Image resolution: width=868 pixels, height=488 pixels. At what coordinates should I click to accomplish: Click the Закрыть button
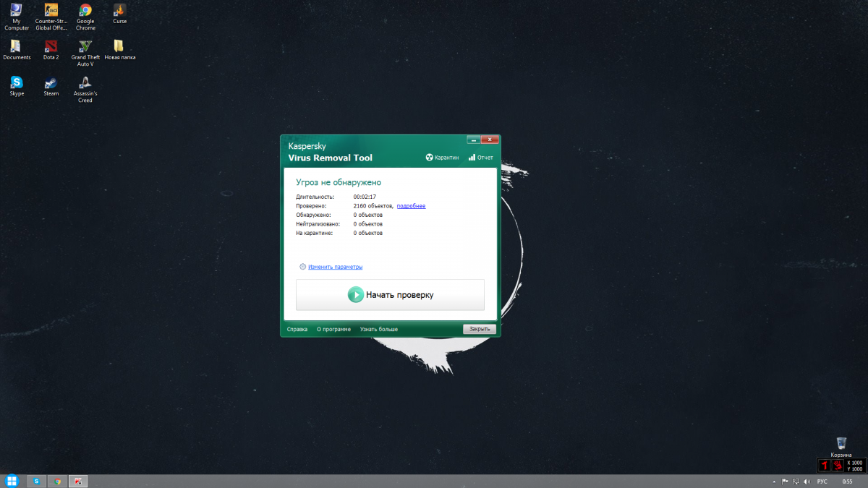tap(480, 329)
